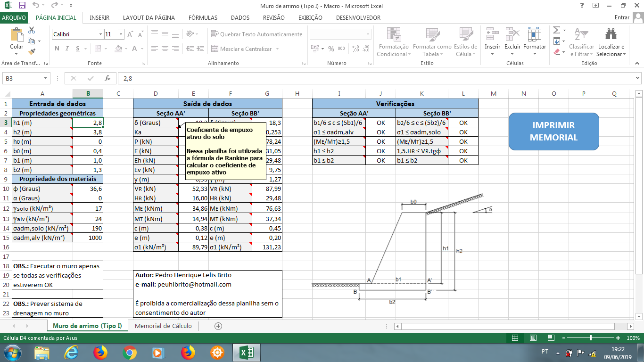Open Internet Explorer from the taskbar
The width and height of the screenshot is (644, 362).
[72, 353]
